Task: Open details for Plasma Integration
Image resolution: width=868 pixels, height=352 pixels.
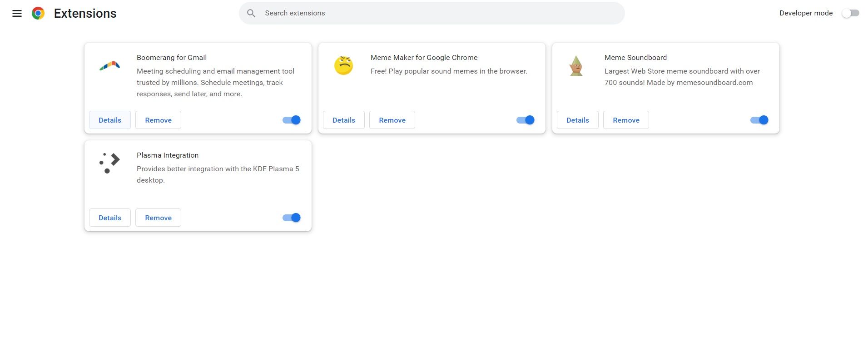Action: (x=109, y=218)
